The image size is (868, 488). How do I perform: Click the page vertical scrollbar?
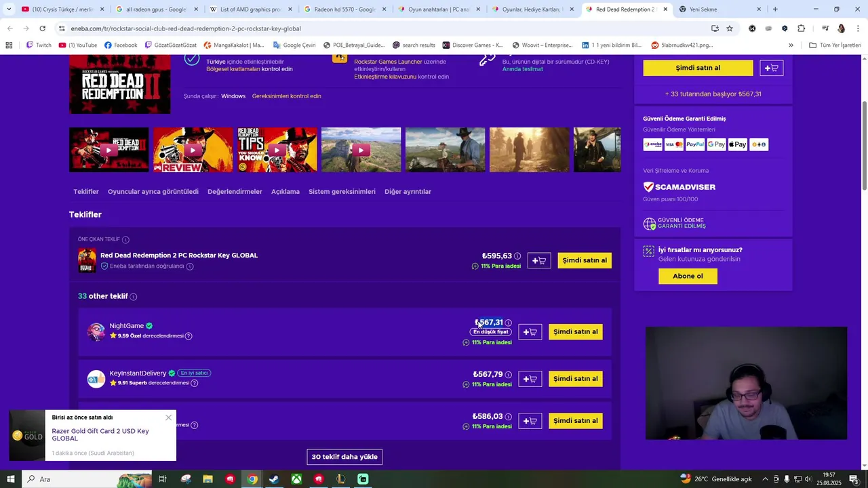click(x=864, y=146)
